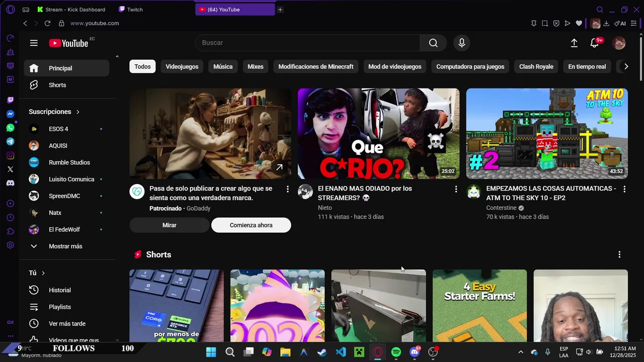Click the YouTube Buscar search field
Viewport: 644px width, 362px height.
(307, 43)
